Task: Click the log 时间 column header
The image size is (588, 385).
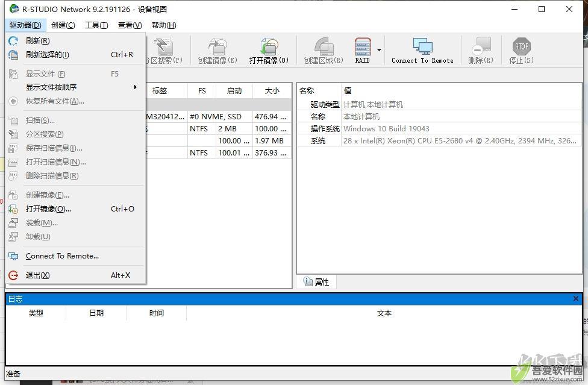Action: [157, 313]
